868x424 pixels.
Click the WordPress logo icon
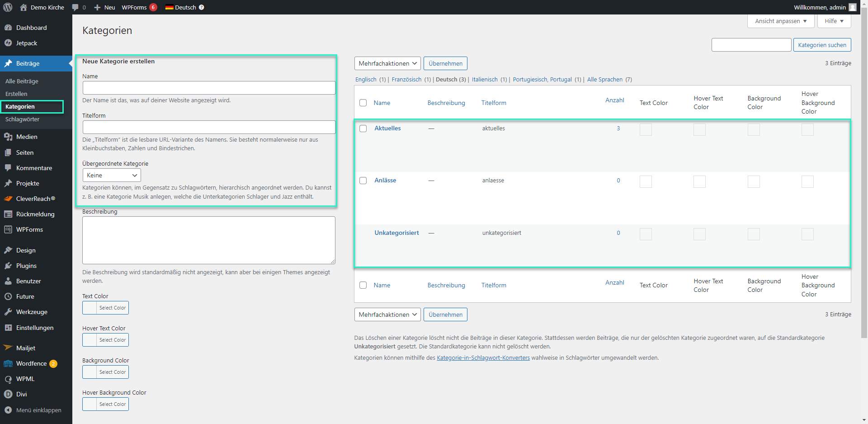click(8, 7)
